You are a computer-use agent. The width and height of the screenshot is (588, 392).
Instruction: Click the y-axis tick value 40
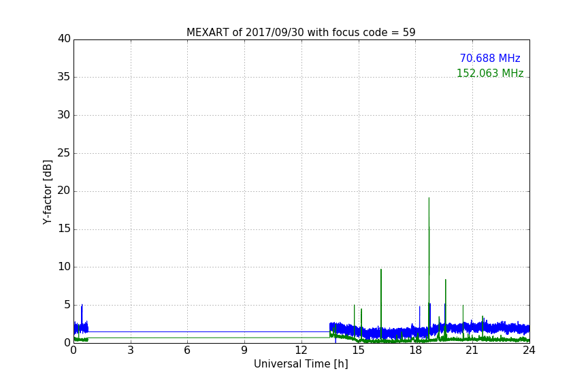click(x=64, y=39)
